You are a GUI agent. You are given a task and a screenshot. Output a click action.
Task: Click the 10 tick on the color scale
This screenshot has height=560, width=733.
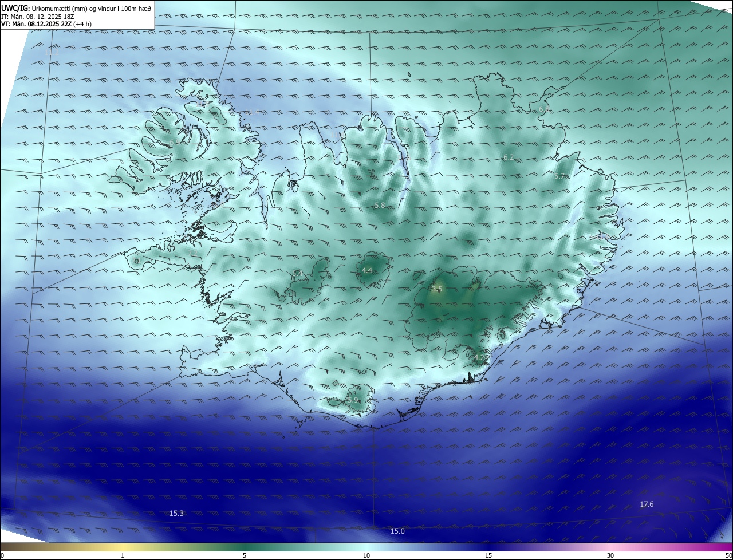[366, 555]
